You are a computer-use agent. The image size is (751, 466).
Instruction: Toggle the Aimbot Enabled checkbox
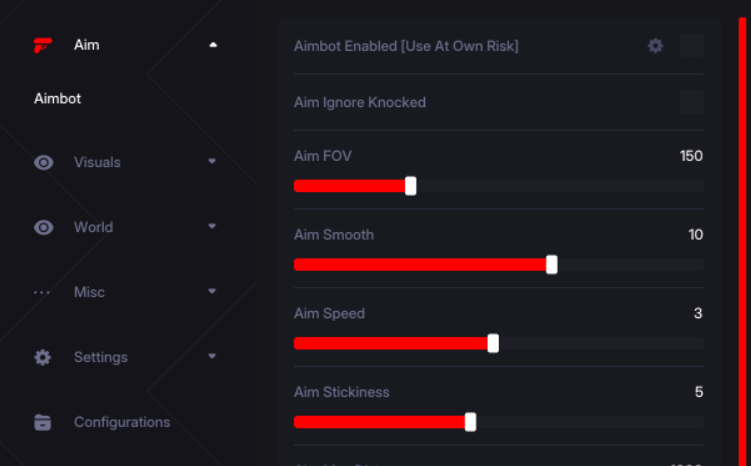(x=692, y=45)
